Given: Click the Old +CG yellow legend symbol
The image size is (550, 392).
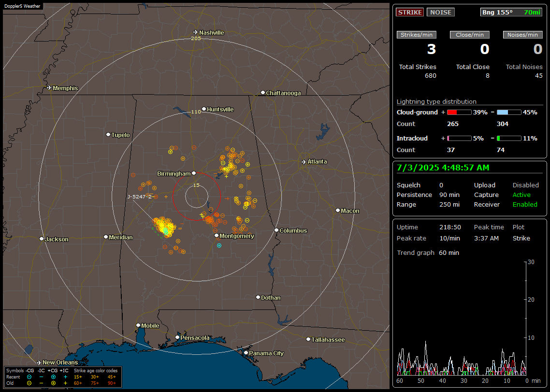Looking at the screenshot, I should 53,383.
